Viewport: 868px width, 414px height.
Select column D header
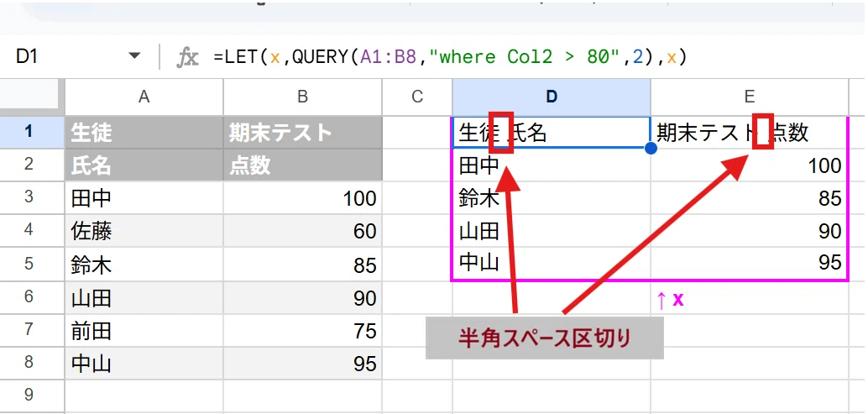coord(552,97)
